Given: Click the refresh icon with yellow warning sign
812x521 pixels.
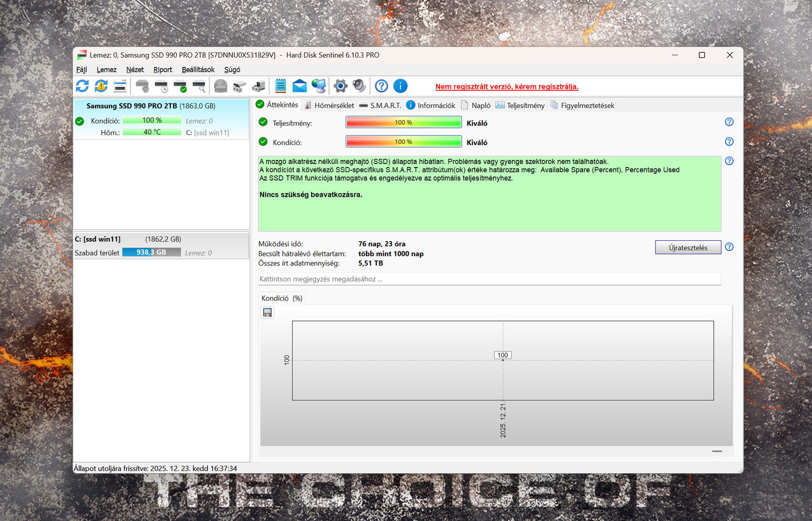Looking at the screenshot, I should click(x=101, y=86).
